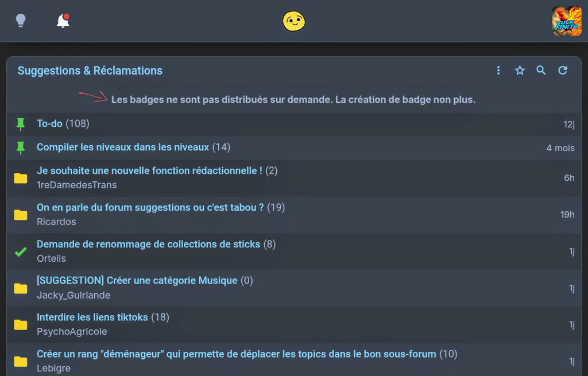The height and width of the screenshot is (376, 588).
Task: Star the forum as favorite
Action: (520, 71)
